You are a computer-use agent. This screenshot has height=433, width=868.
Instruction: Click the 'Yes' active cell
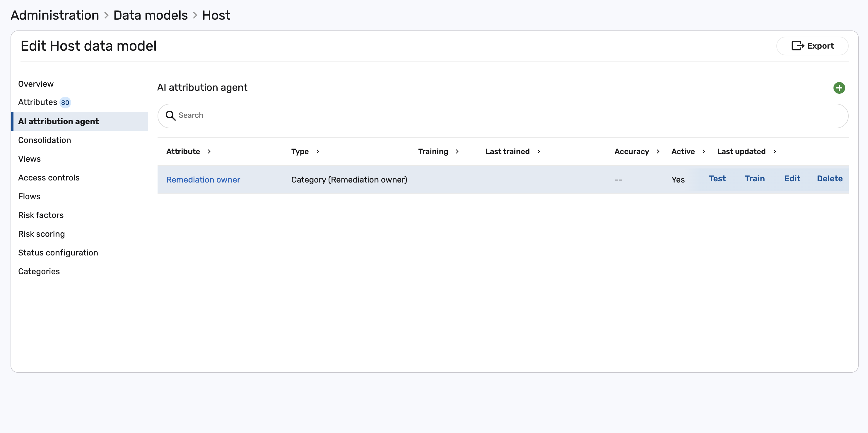(x=678, y=180)
